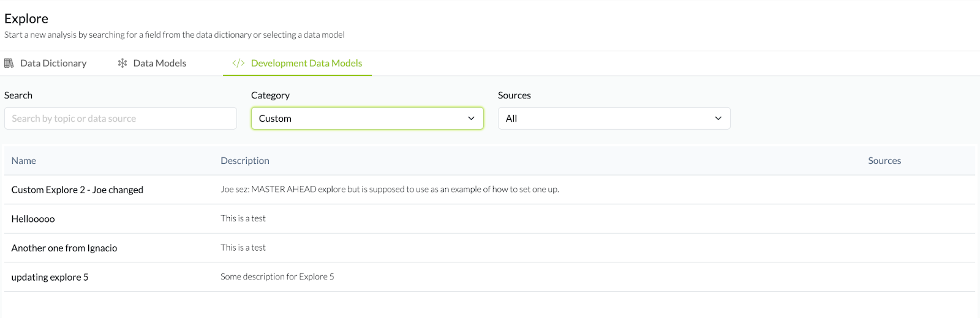This screenshot has width=980, height=318.
Task: Expand the Category dropdown chevron
Action: click(x=471, y=118)
